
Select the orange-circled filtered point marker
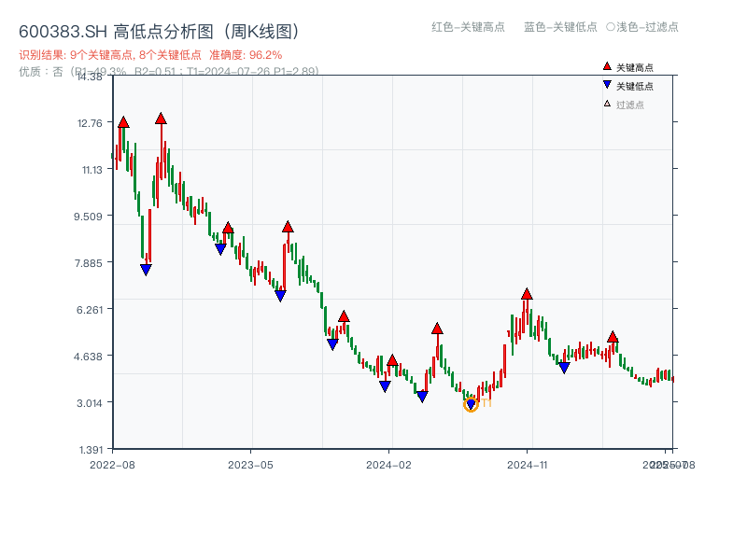[472, 403]
